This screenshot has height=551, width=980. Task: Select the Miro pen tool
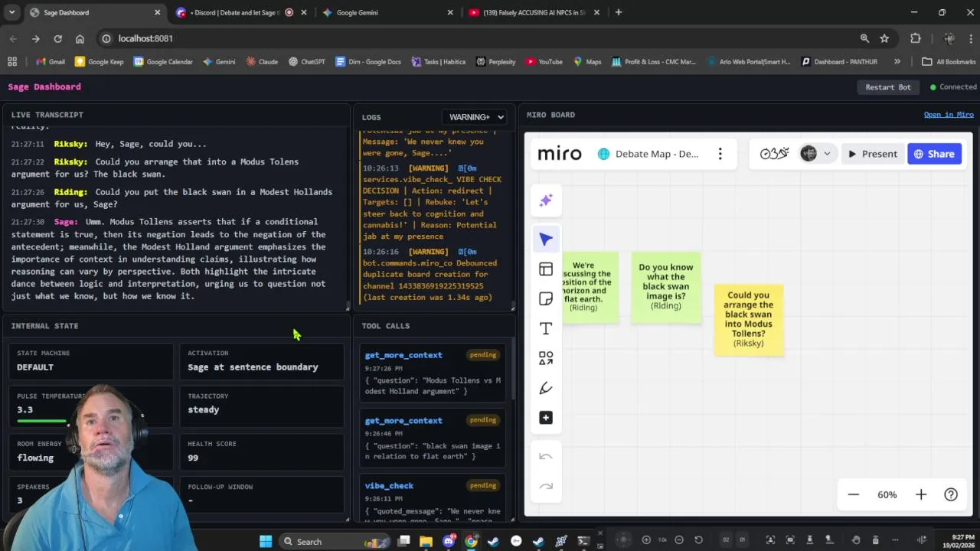point(546,388)
